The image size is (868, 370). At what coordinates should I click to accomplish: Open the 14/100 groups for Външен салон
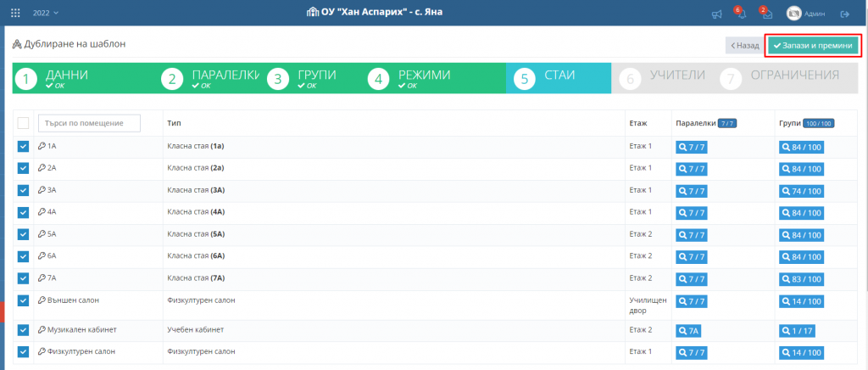coord(801,300)
